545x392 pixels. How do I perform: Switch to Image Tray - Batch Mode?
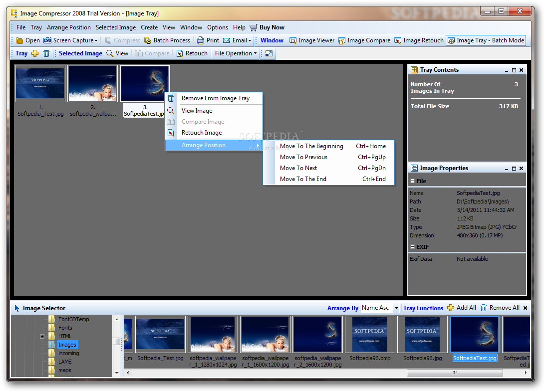click(486, 40)
